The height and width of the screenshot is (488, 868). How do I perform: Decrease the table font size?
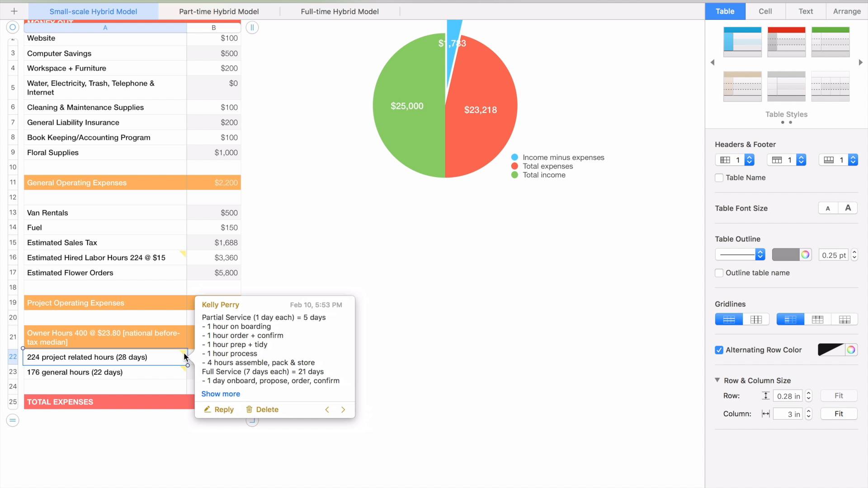pos(828,208)
